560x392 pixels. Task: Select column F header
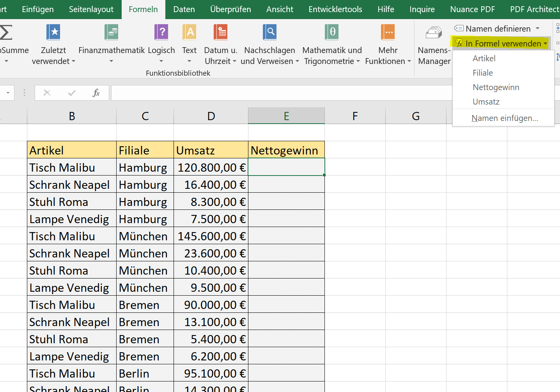pos(355,116)
